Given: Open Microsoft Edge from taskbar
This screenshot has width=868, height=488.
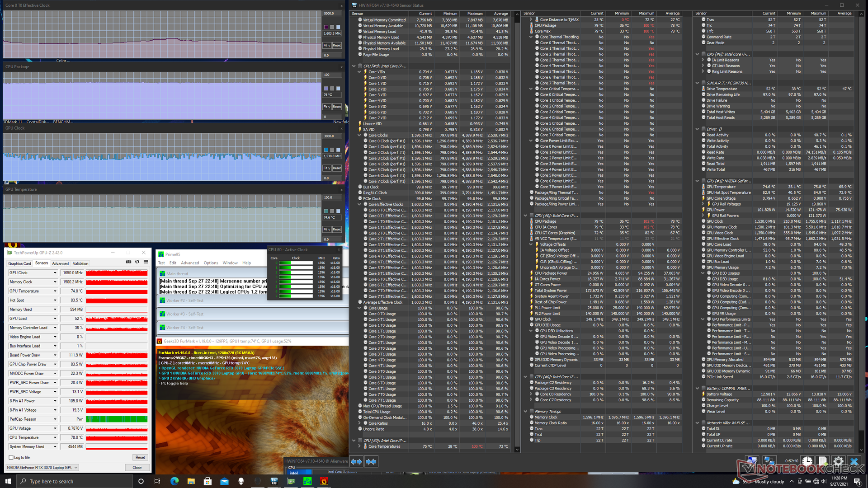Looking at the screenshot, I should (175, 481).
